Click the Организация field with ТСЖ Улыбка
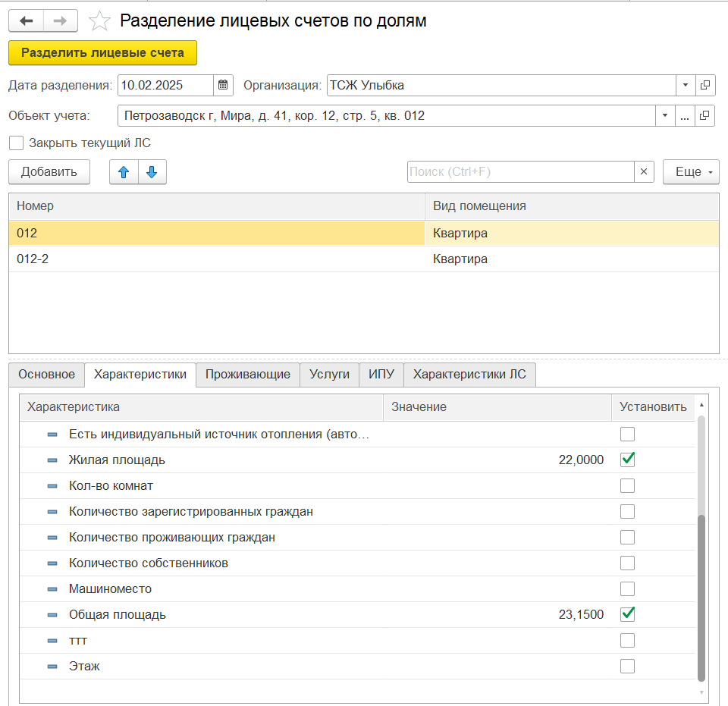The image size is (728, 706). (x=501, y=86)
